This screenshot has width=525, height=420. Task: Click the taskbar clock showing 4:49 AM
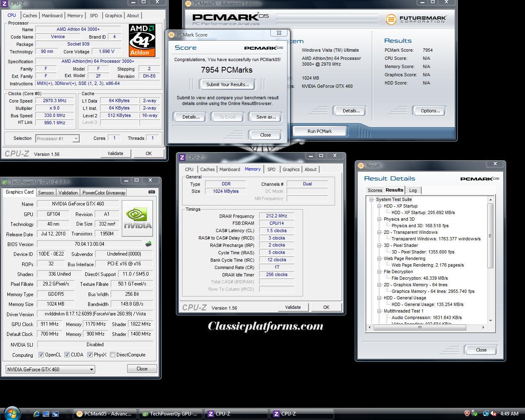[x=509, y=414]
